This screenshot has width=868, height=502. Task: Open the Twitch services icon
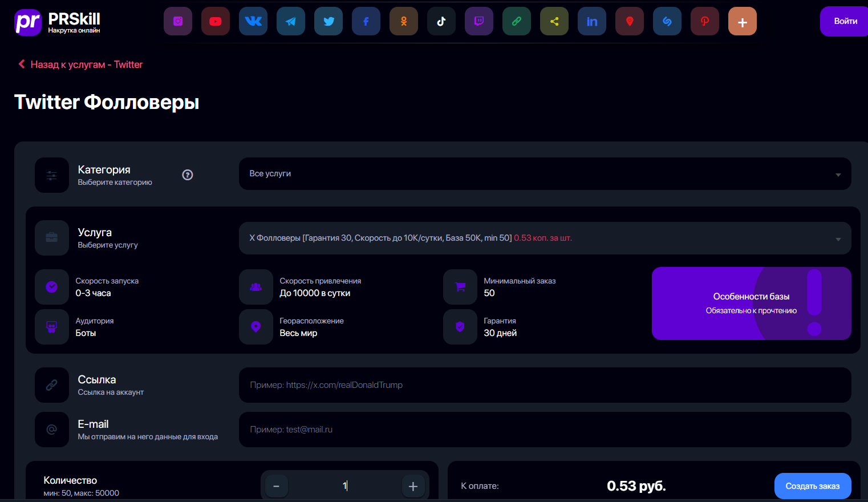pos(479,21)
